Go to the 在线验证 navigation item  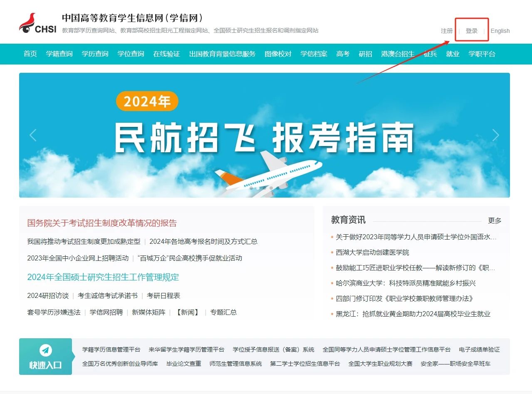[166, 54]
